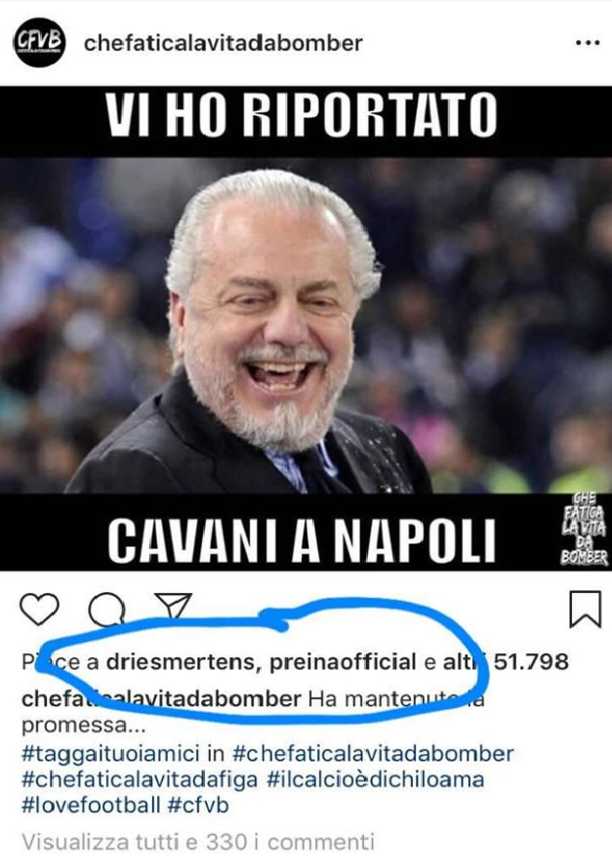Viewport: 612px width, 868px height.
Task: Open hashtag #lovefootball
Action: [91, 805]
